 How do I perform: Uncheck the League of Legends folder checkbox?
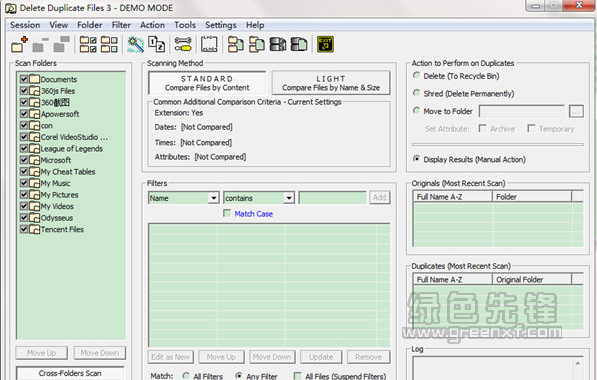click(x=24, y=148)
